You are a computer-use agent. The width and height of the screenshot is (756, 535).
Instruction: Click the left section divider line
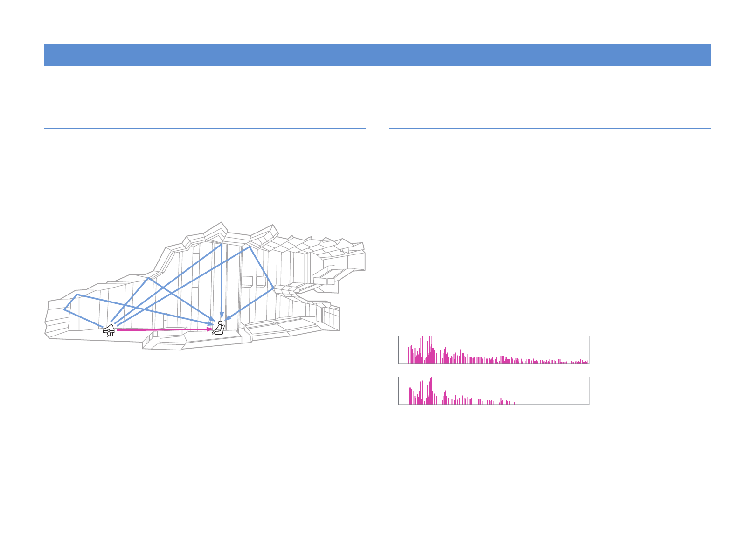click(x=205, y=128)
